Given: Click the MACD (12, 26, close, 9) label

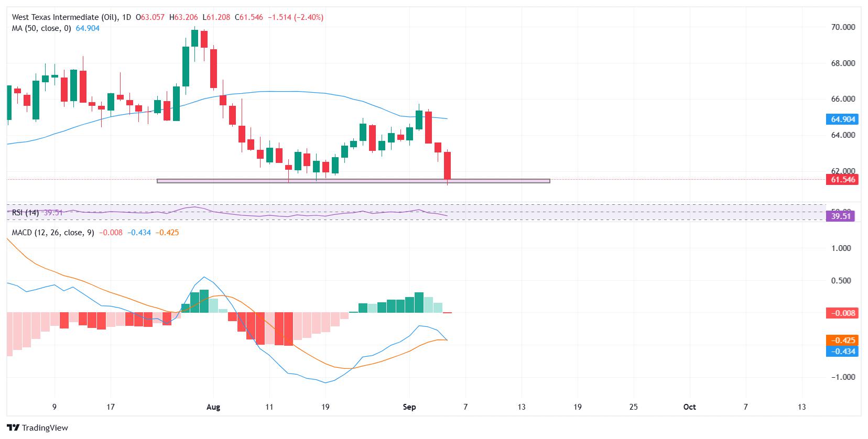Looking at the screenshot, I should coord(53,232).
